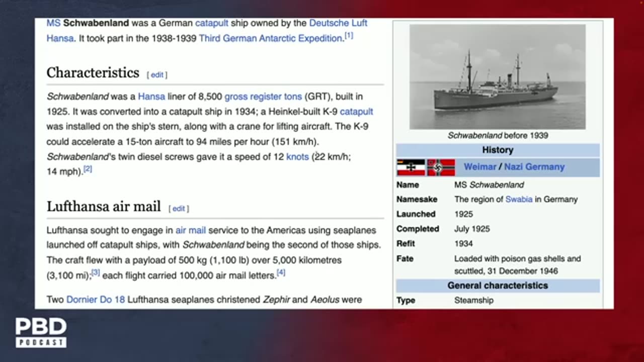Viewport: 644px width, 362px height.
Task: Click citation [3] after 3,100 mi
Action: coord(96,273)
